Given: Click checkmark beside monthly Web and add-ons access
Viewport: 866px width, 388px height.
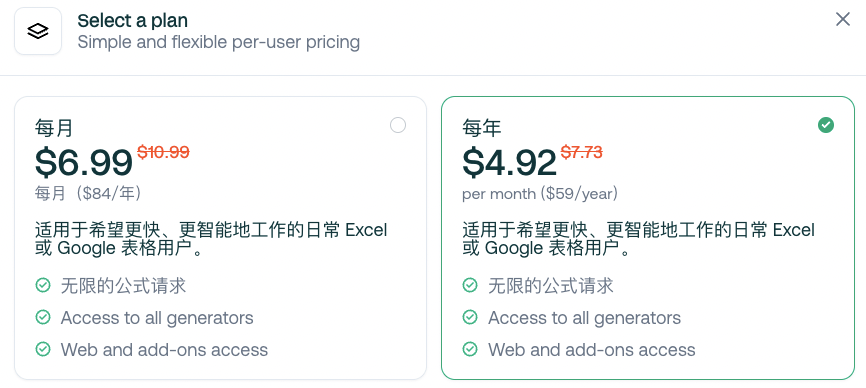Looking at the screenshot, I should click(43, 349).
